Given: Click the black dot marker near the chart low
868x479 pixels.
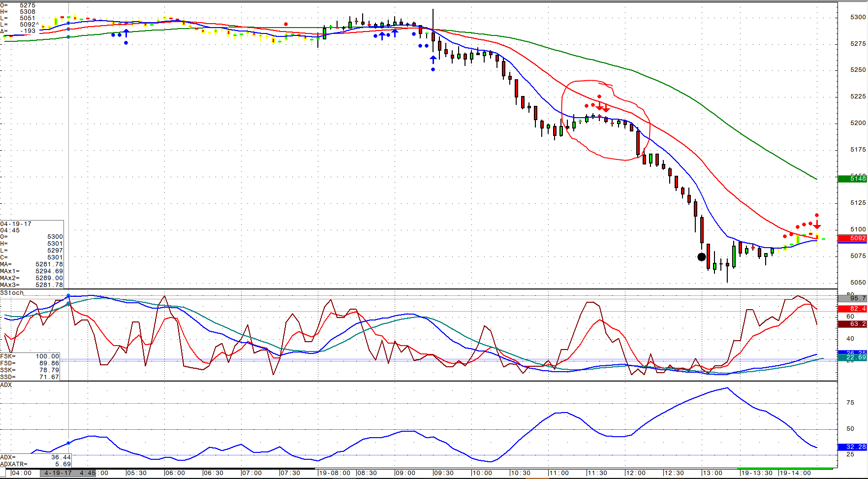Looking at the screenshot, I should 702,256.
